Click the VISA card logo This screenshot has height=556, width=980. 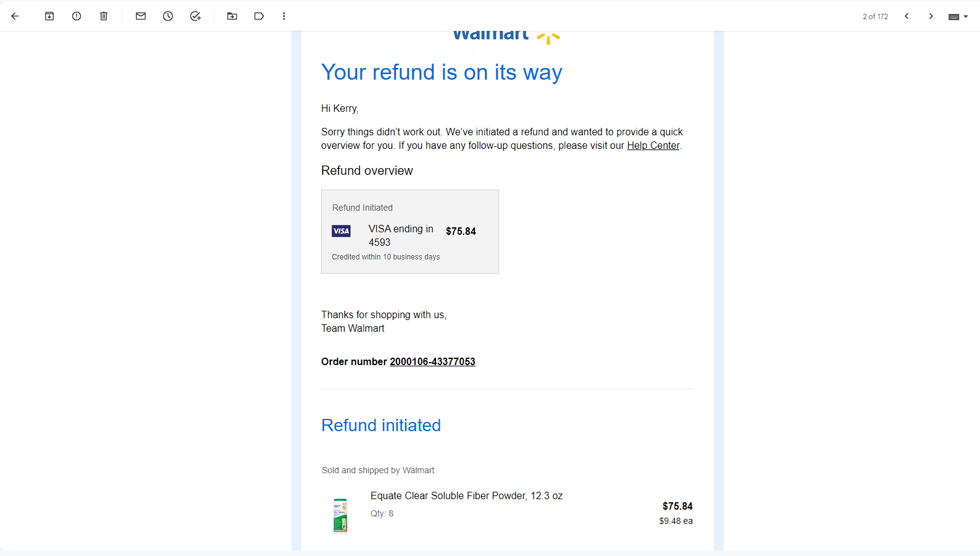click(x=341, y=231)
